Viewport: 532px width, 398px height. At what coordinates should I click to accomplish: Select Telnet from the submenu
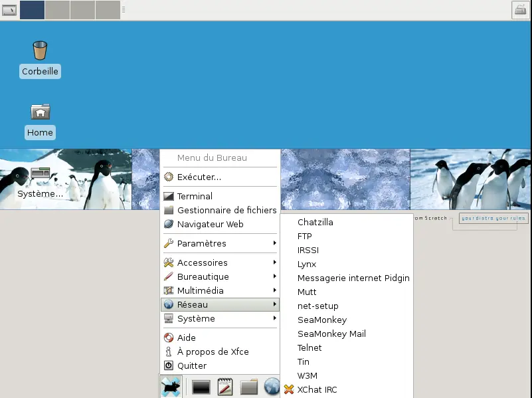347,348
